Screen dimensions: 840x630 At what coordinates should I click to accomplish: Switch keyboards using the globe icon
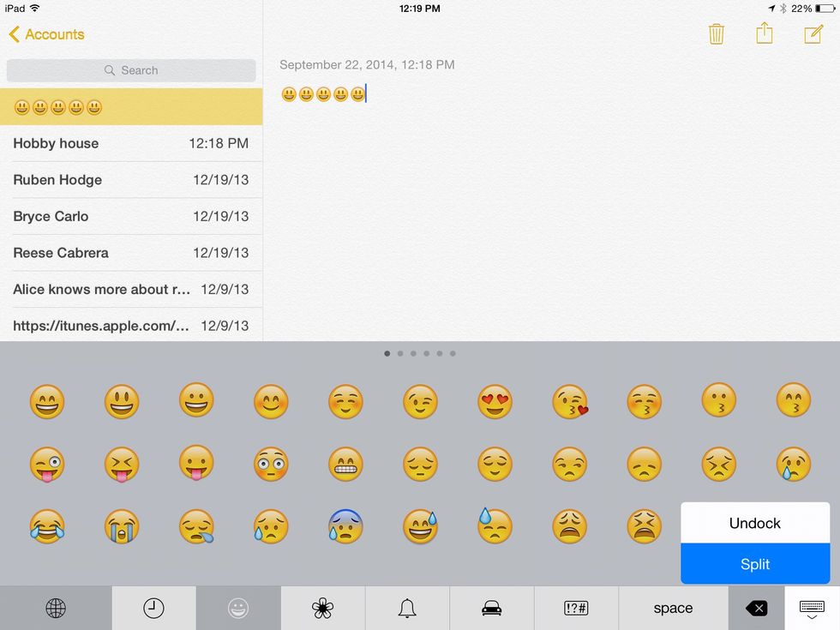click(56, 608)
